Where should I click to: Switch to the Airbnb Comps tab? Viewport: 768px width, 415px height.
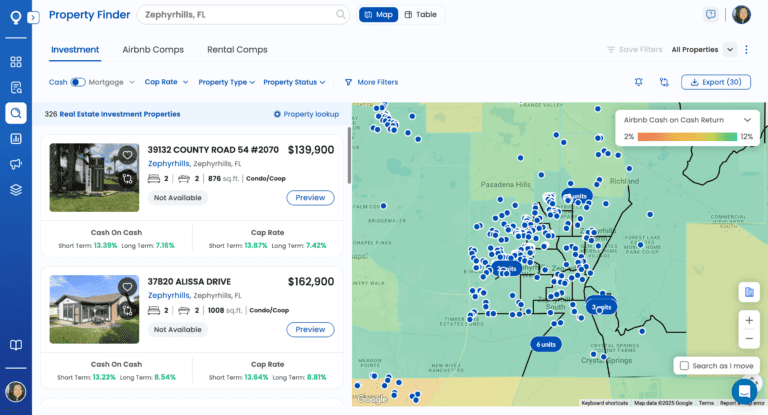point(152,49)
